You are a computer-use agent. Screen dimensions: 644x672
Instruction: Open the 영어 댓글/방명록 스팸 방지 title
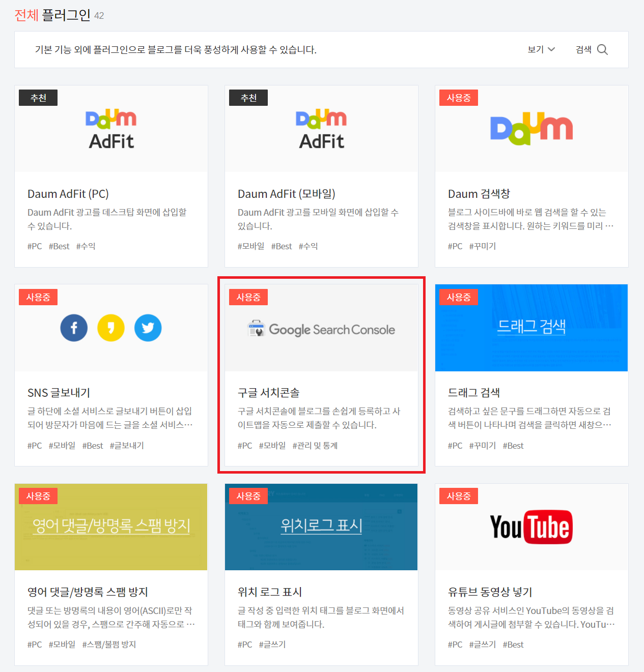(x=88, y=592)
